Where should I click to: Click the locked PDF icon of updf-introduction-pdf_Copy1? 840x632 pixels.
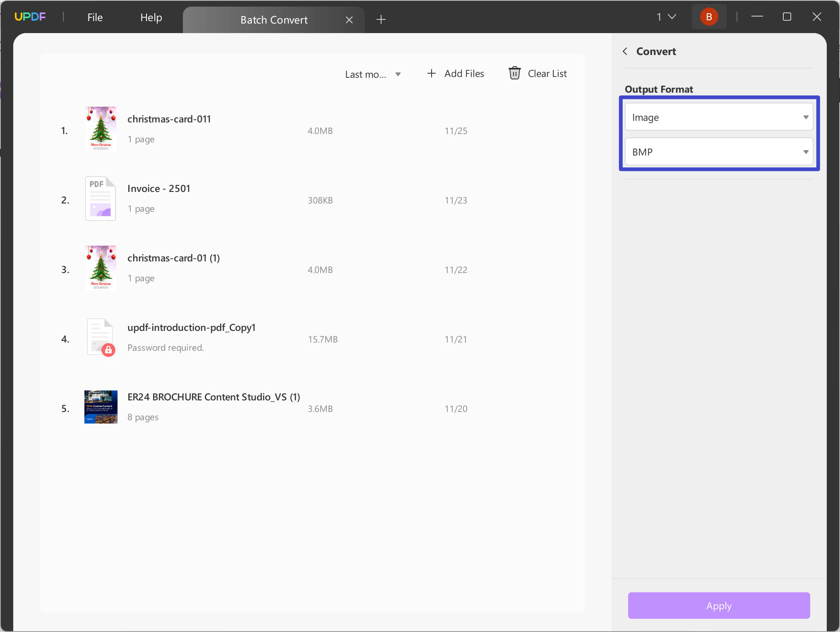(x=101, y=337)
